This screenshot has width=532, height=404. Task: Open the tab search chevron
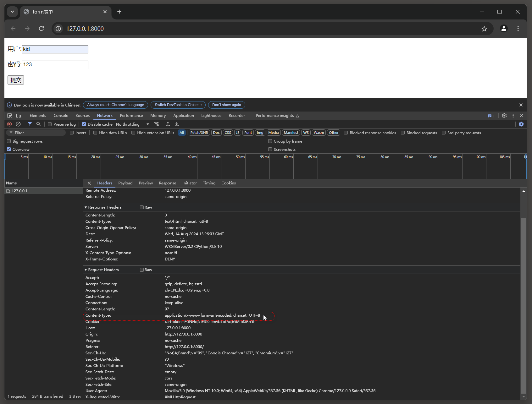12,12
